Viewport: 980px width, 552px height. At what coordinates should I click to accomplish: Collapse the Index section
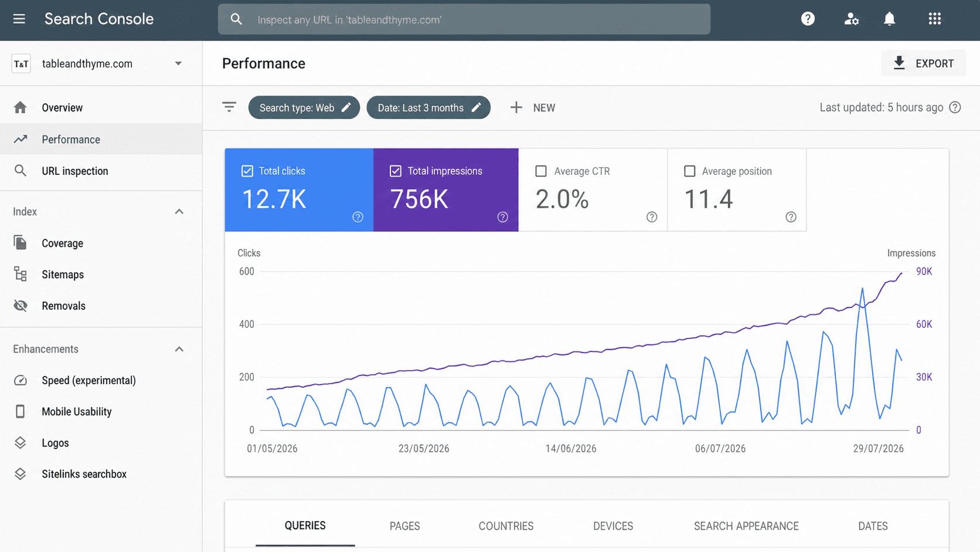(179, 211)
